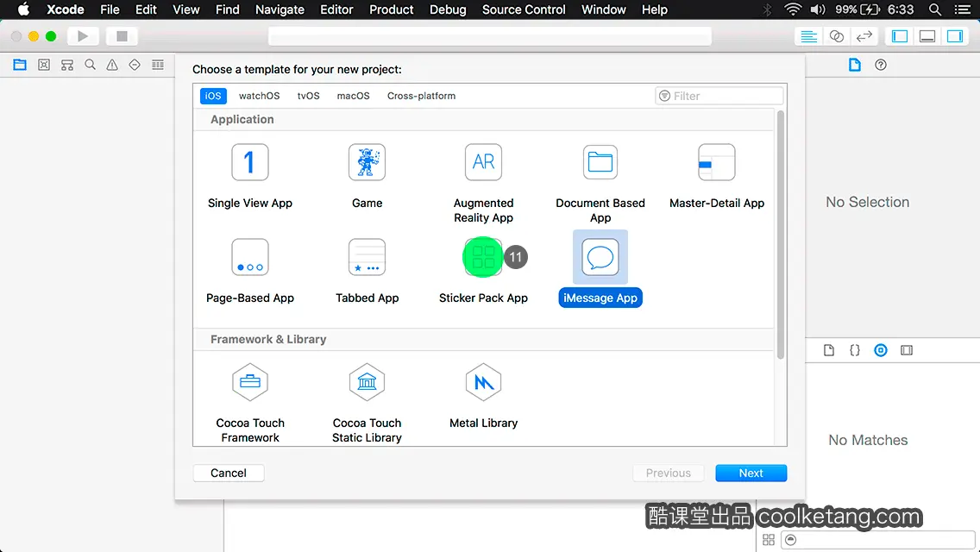Open the Find navigator

90,65
